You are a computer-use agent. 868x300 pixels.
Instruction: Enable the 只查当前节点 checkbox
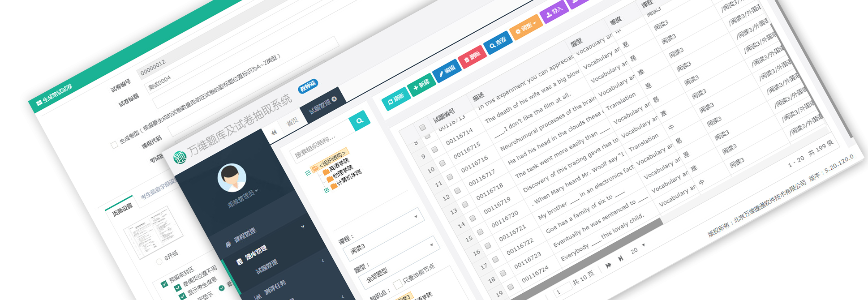[x=397, y=284]
